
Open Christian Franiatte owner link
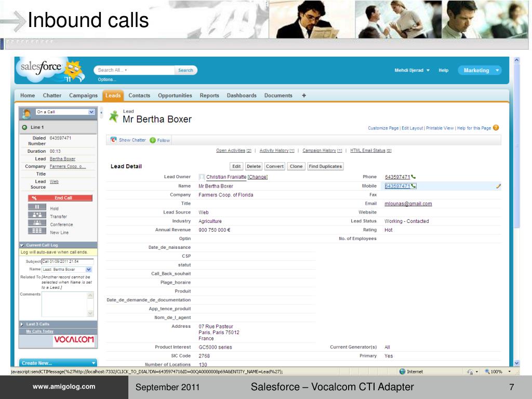[227, 177]
